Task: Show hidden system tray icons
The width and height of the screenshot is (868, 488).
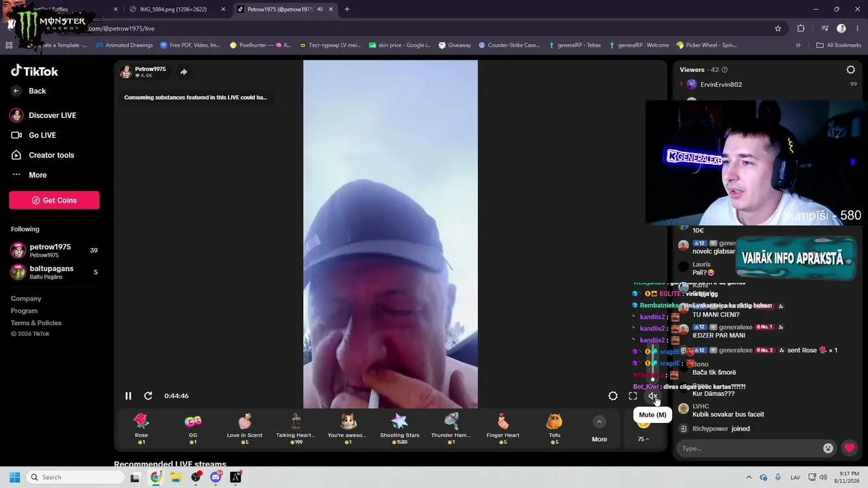Action: 749,477
